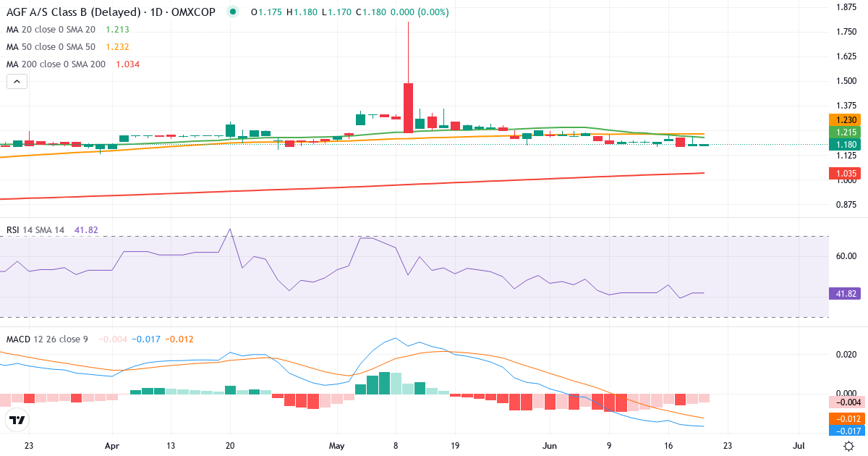Click the TradingView logo icon

coord(17,419)
